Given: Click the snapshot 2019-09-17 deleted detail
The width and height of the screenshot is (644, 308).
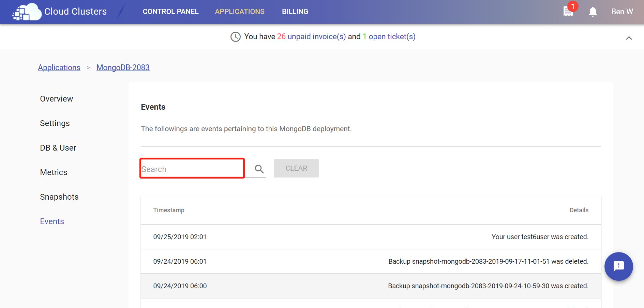Looking at the screenshot, I should (x=489, y=261).
